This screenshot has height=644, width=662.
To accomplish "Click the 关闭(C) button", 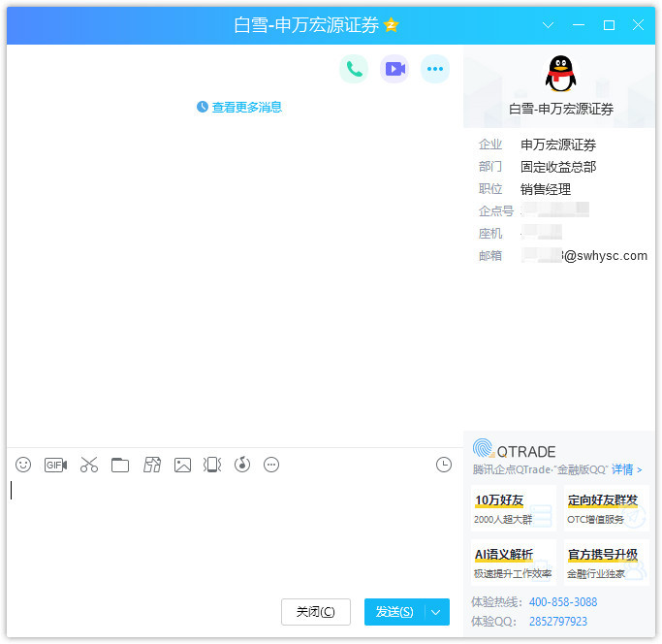I will pyautogui.click(x=316, y=612).
